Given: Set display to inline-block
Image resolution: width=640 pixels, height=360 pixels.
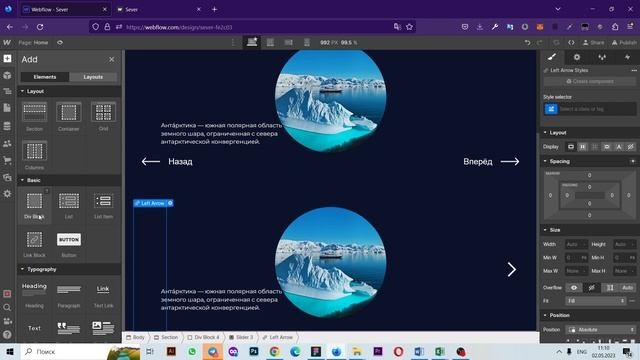Looking at the screenshot, I should [607, 147].
